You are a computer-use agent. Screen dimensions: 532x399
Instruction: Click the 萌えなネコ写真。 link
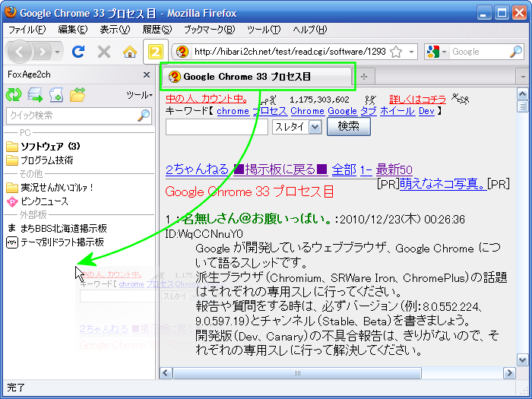(x=443, y=184)
